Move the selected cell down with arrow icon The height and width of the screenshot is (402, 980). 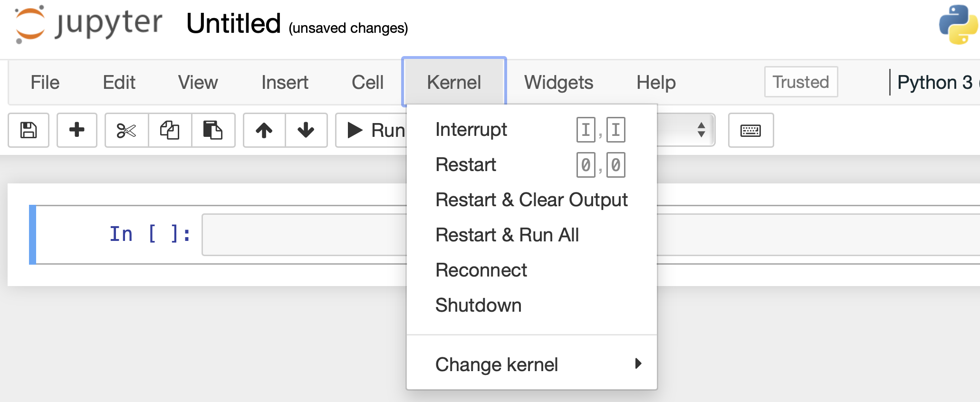click(306, 130)
